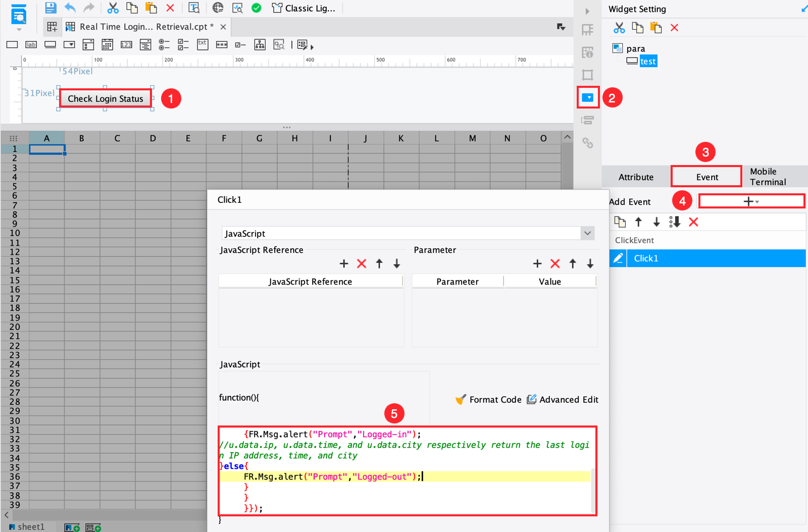Select the Password widget tool
808x532 pixels.
tap(221, 44)
